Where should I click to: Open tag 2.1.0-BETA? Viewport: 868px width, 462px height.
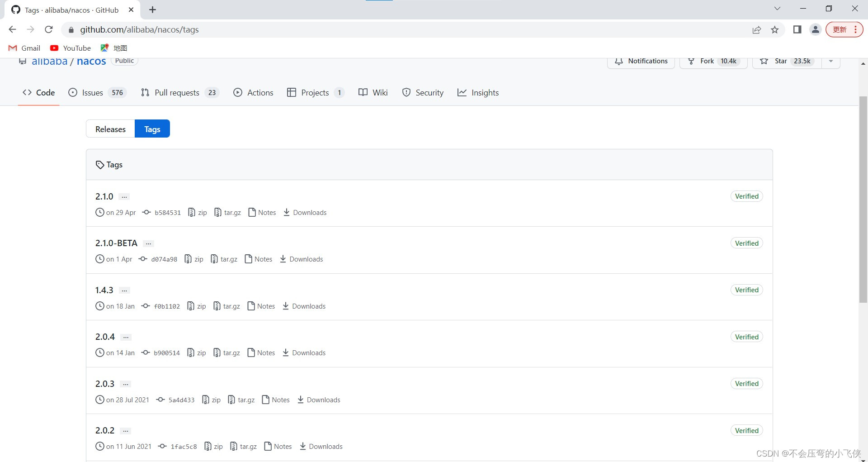pyautogui.click(x=116, y=243)
